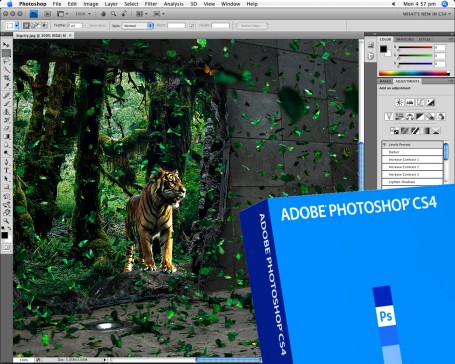Add a Curves adjustment
Screen dimensions: 455x364
[420, 103]
